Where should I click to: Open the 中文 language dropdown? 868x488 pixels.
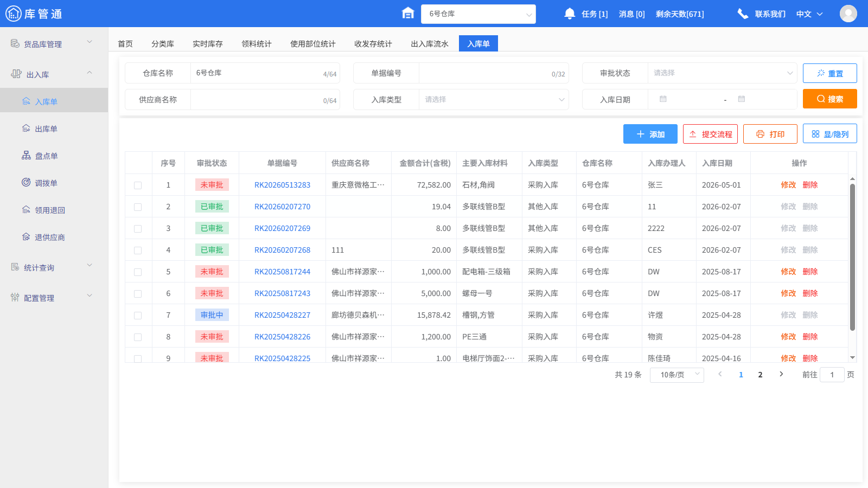809,14
